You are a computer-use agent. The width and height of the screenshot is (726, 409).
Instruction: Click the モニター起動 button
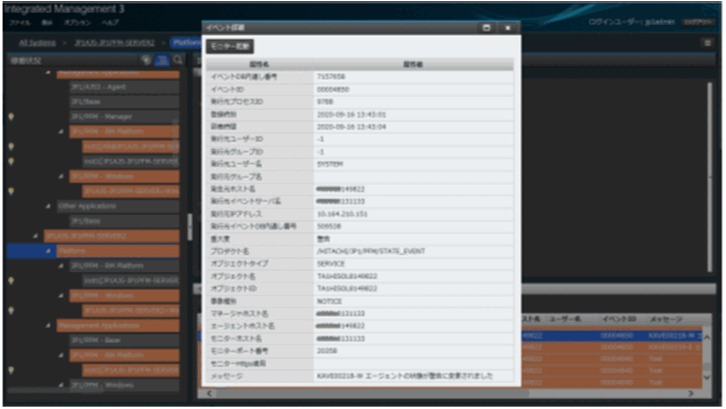pyautogui.click(x=230, y=46)
